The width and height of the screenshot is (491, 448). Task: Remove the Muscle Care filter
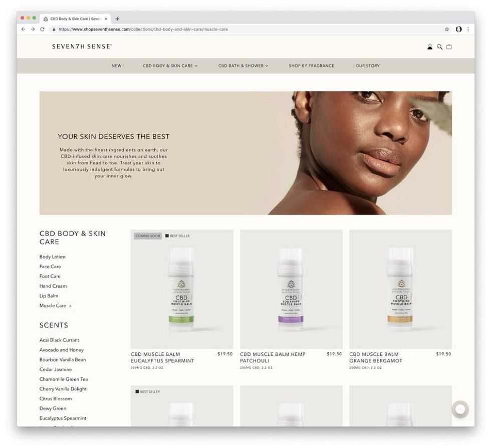click(x=70, y=306)
